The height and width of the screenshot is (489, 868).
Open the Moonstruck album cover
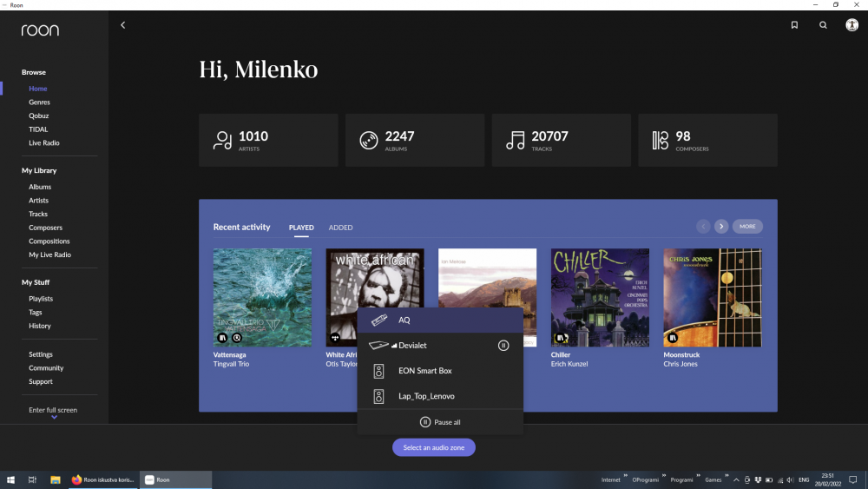[x=713, y=298]
